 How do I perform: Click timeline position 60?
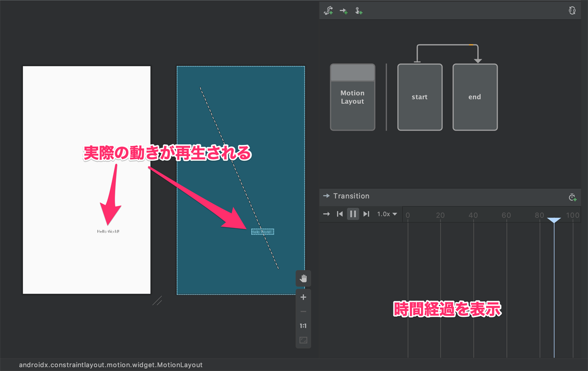[506, 215]
